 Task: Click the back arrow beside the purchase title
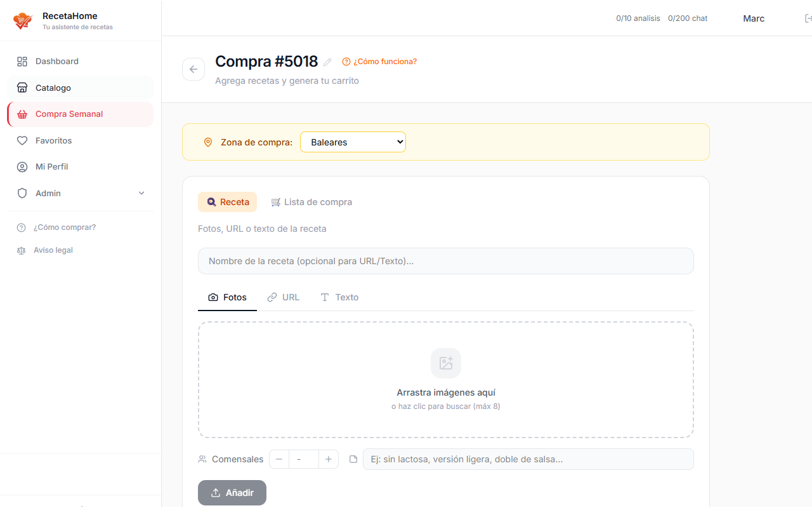pos(193,69)
